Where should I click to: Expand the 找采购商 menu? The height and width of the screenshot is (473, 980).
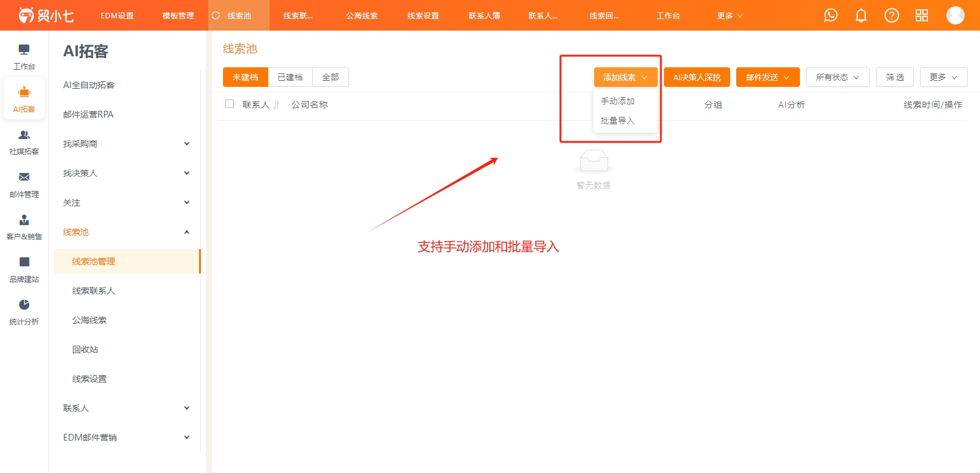tap(127, 144)
